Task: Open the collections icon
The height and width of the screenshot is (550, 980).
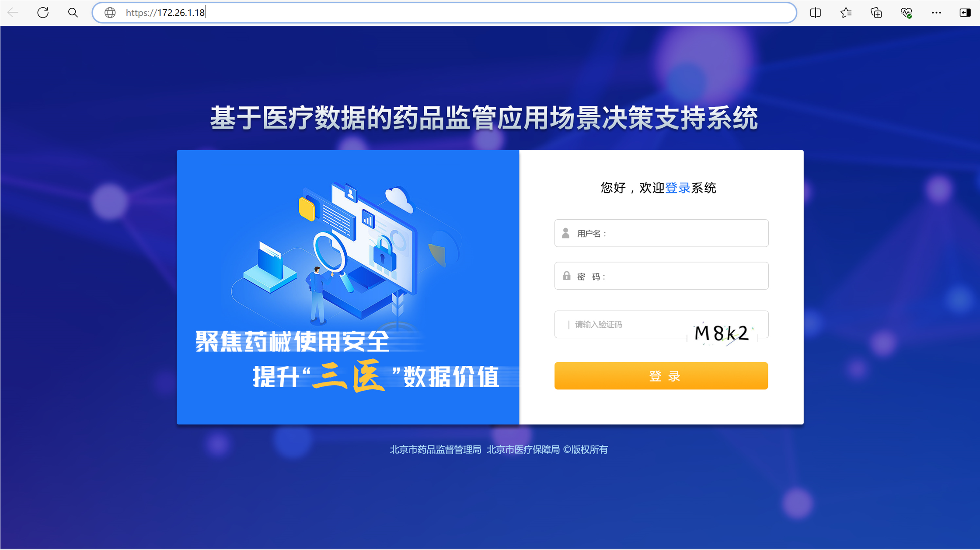Action: 876,13
